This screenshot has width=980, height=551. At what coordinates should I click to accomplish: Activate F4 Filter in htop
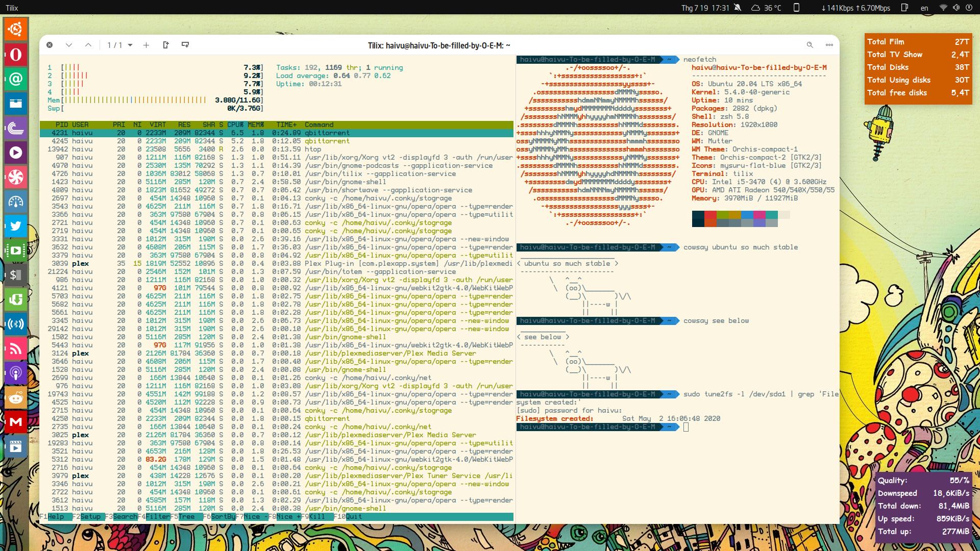(154, 516)
